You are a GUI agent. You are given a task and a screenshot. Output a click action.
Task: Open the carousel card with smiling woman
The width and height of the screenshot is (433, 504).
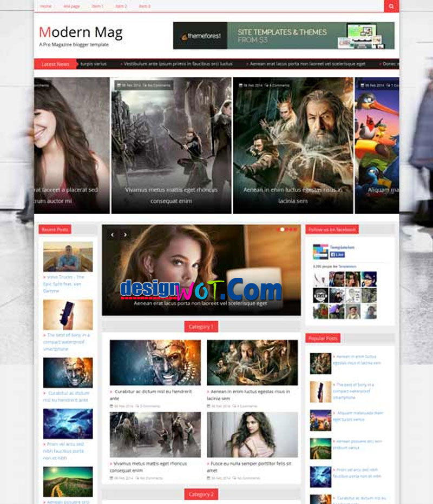pos(72,145)
